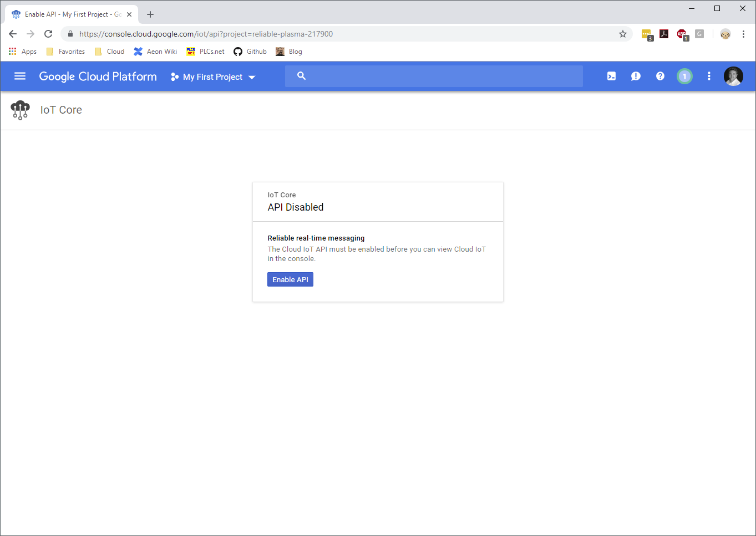Open the Chrome profile avatar icon
The height and width of the screenshot is (536, 756).
pos(725,34)
